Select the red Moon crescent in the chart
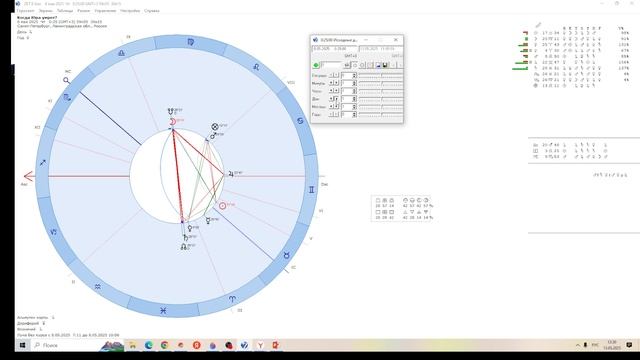 pyautogui.click(x=173, y=122)
